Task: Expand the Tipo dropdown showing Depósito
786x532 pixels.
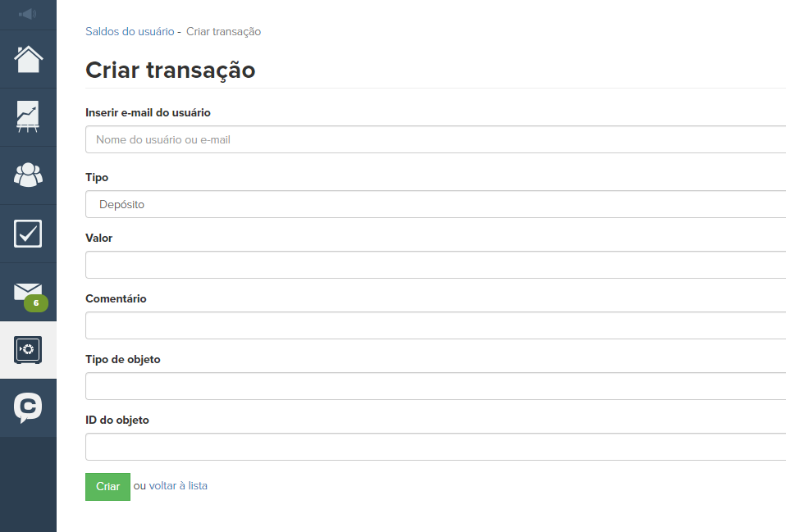Action: click(x=436, y=204)
